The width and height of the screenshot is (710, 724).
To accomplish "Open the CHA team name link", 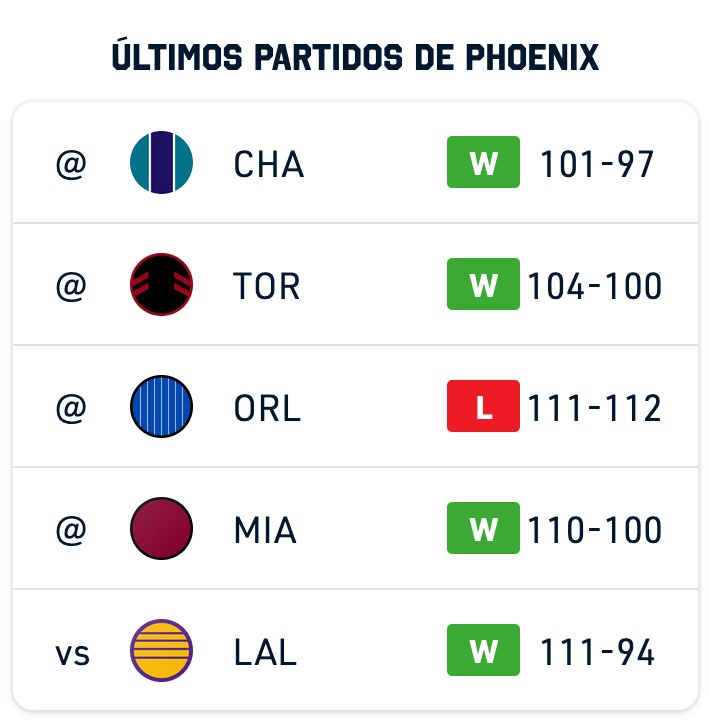I will 269,164.
